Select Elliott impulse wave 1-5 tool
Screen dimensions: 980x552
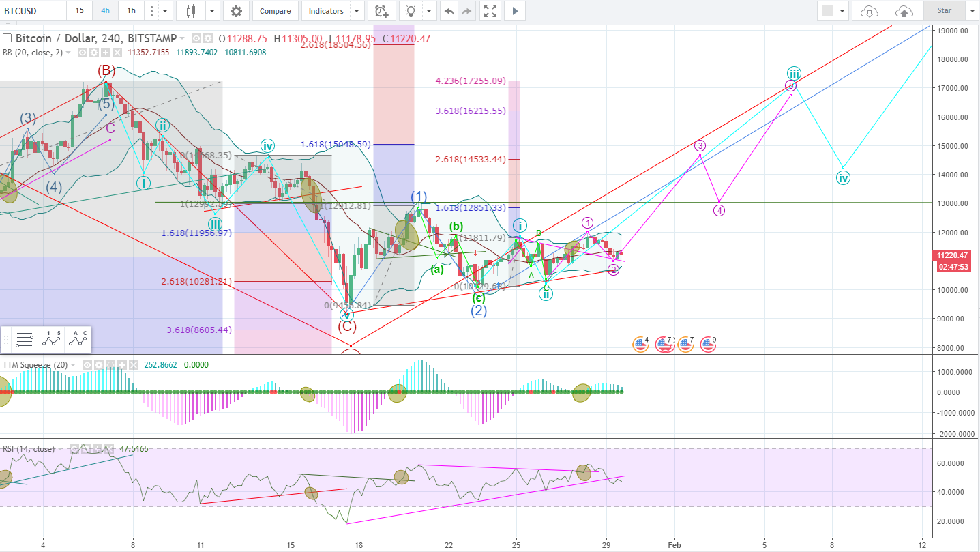[x=50, y=338]
